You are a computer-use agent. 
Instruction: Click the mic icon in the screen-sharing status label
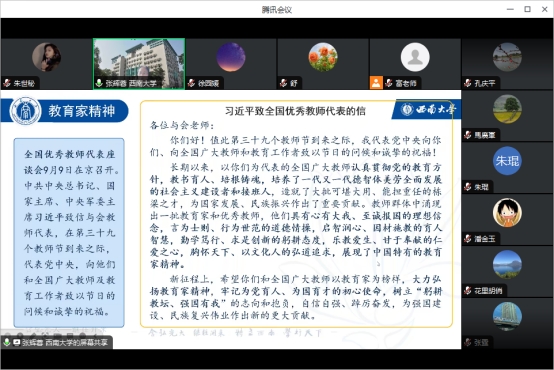(x=6, y=342)
